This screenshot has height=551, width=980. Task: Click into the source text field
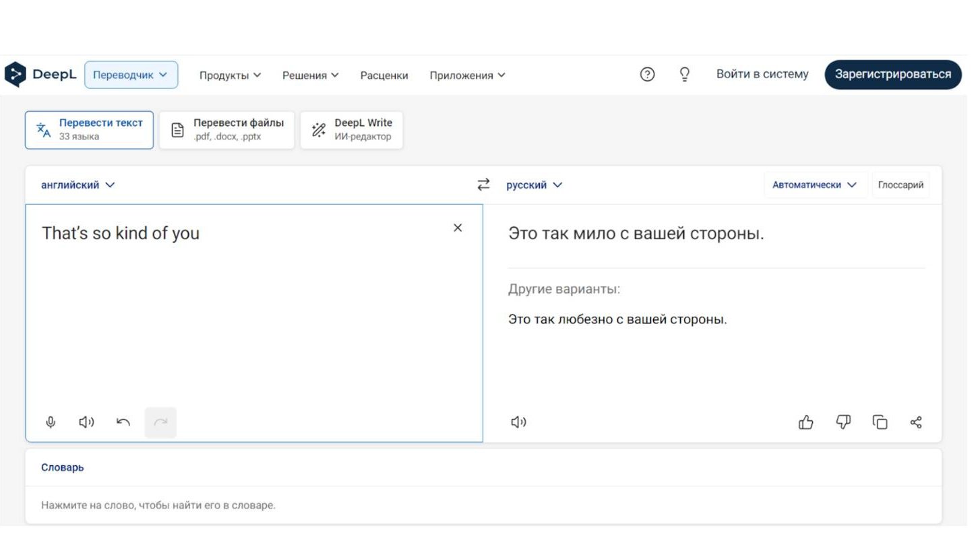click(x=254, y=323)
